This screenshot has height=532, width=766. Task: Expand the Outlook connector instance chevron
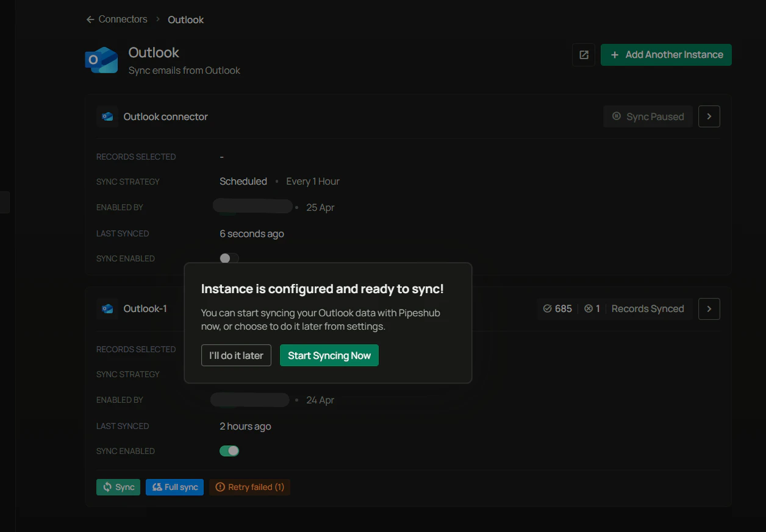click(x=709, y=116)
